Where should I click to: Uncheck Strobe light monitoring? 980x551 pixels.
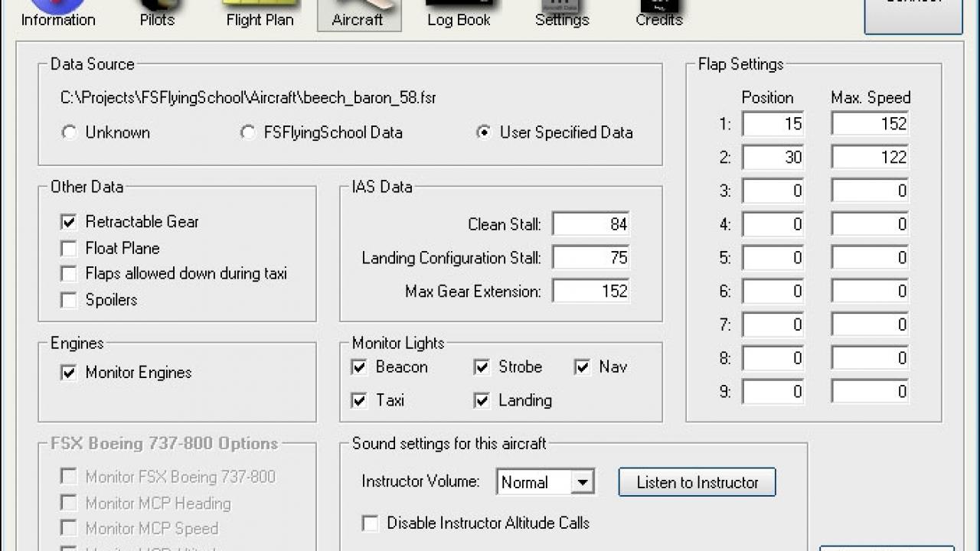pyautogui.click(x=482, y=367)
